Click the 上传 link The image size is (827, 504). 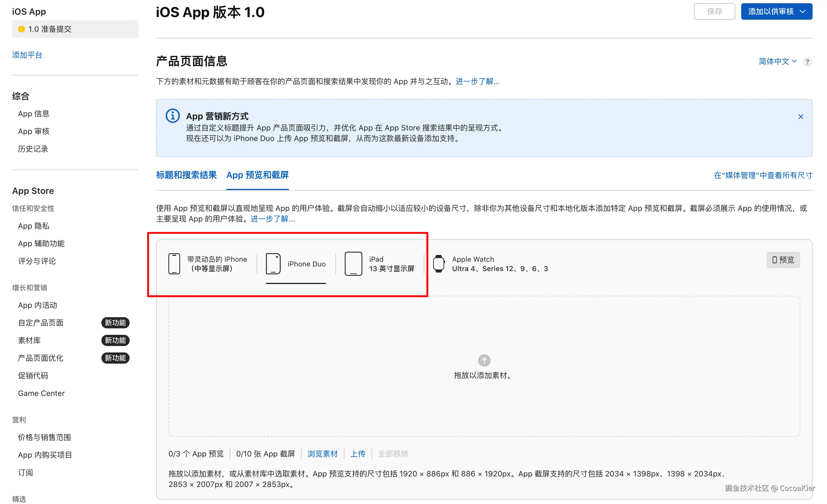click(x=358, y=454)
